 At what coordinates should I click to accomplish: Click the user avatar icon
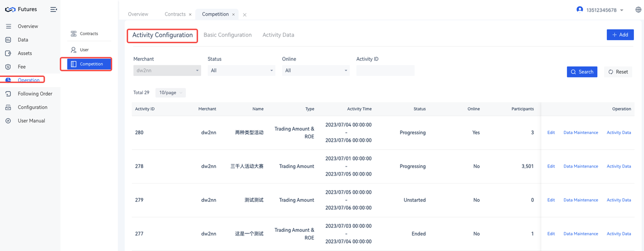[x=580, y=10]
